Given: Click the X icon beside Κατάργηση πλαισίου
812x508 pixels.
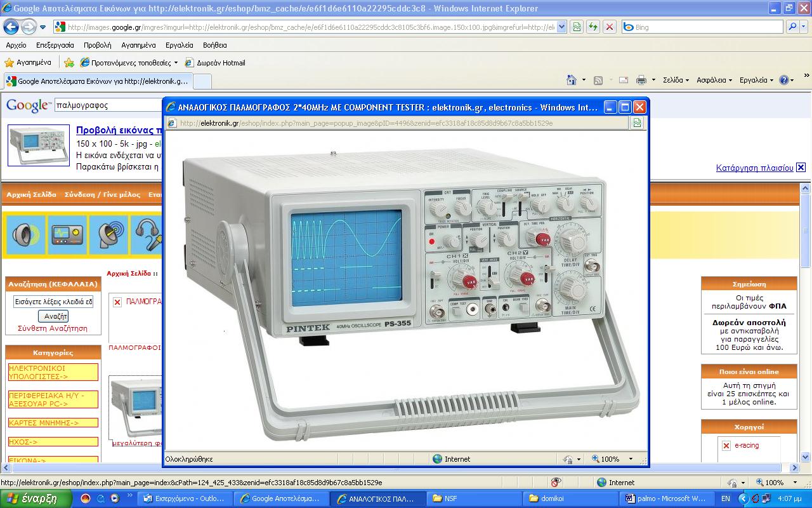Looking at the screenshot, I should point(801,168).
